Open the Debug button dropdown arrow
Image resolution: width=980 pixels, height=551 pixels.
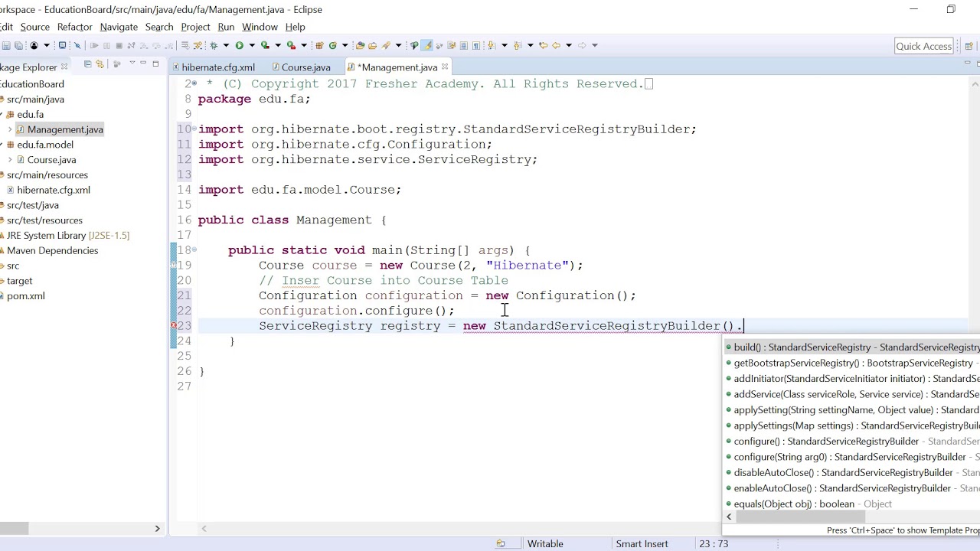226,46
